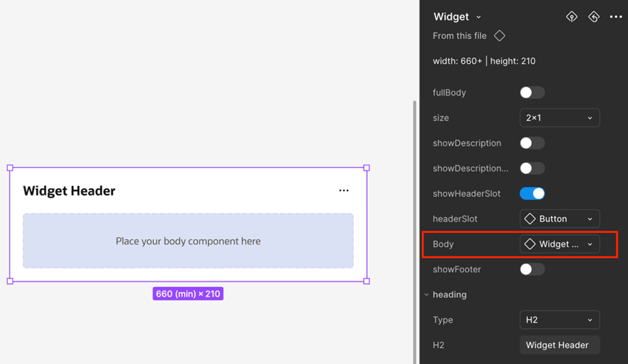Open the instance options three-dot menu
628x364 pixels.
pos(615,17)
